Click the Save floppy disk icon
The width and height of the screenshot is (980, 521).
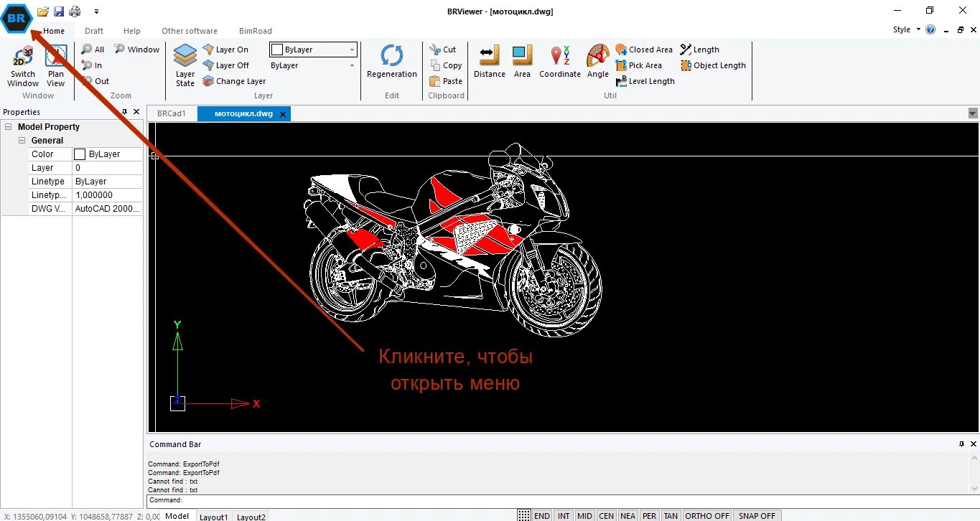(x=59, y=11)
